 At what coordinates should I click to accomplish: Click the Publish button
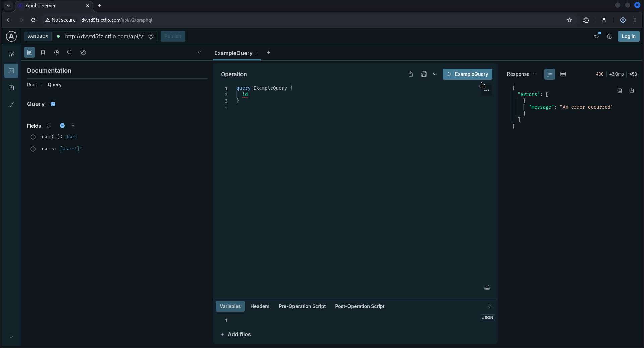[x=173, y=36]
